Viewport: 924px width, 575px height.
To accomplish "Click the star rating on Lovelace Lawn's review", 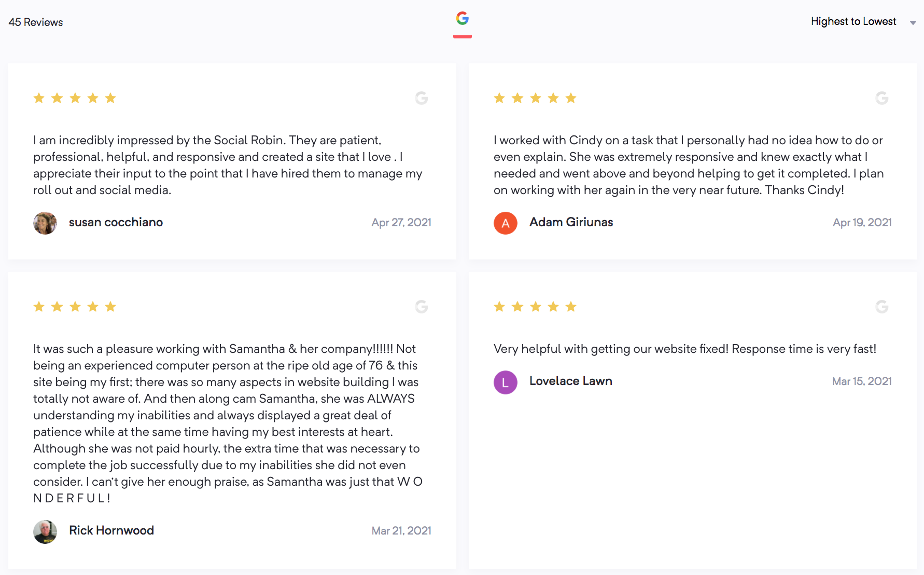I will 535,307.
